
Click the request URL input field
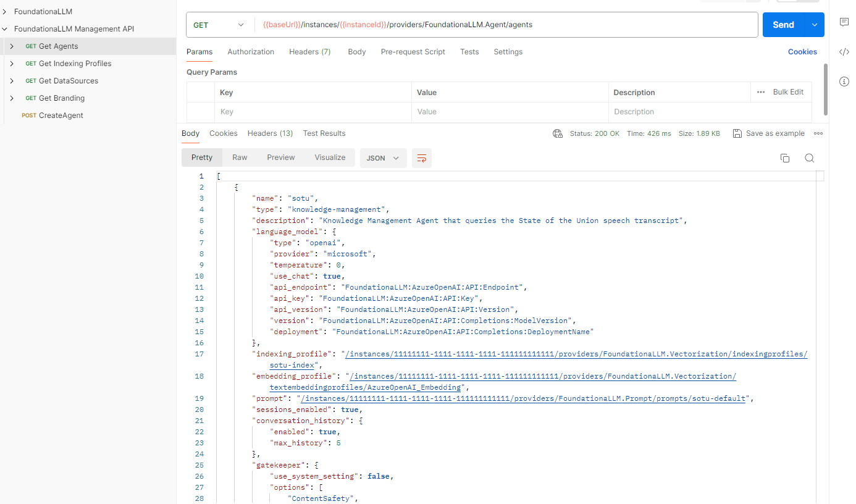(x=506, y=25)
